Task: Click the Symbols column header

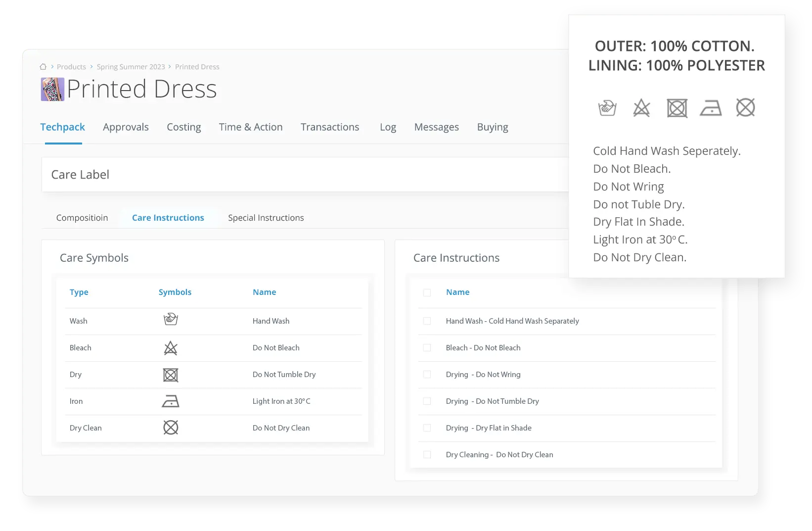Action: point(175,292)
